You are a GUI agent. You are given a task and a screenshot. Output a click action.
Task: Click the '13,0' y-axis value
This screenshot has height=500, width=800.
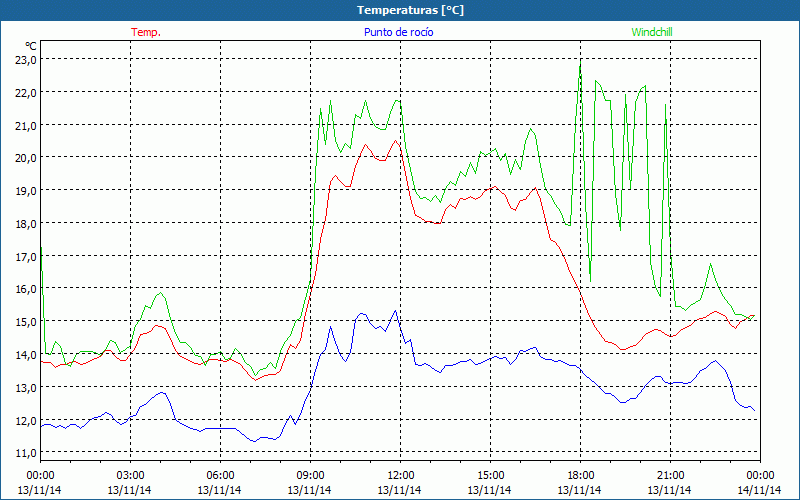coord(27,387)
